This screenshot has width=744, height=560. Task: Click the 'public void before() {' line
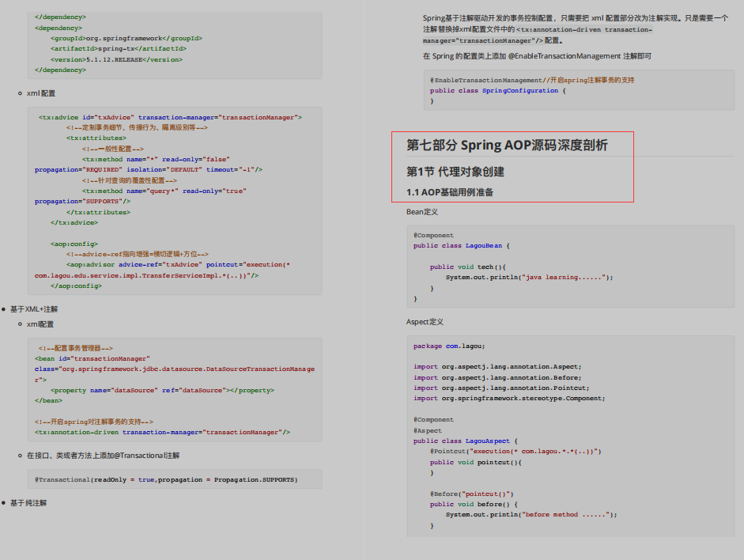(474, 504)
